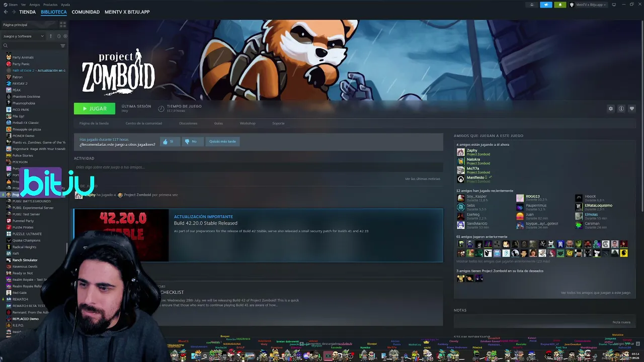Open the MeinTV x Bitju.app account dropdown
Viewport: 644px width, 362px height.
click(589, 5)
